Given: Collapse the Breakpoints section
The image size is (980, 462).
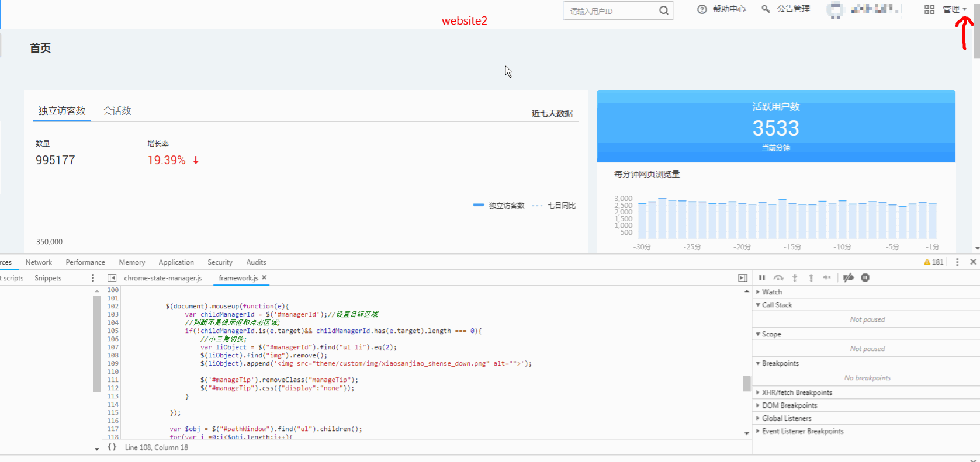Looking at the screenshot, I should (x=777, y=363).
